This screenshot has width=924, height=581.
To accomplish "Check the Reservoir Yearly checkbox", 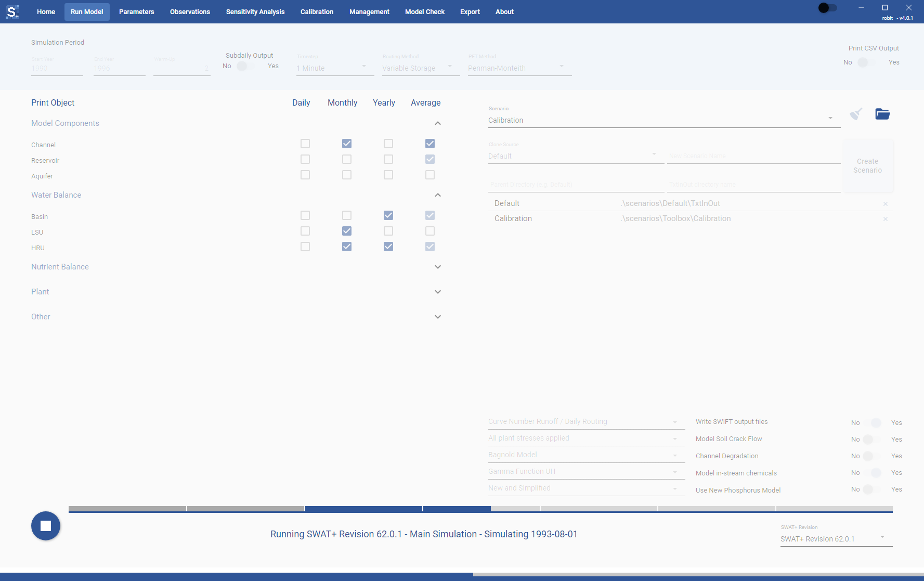I will pos(388,159).
